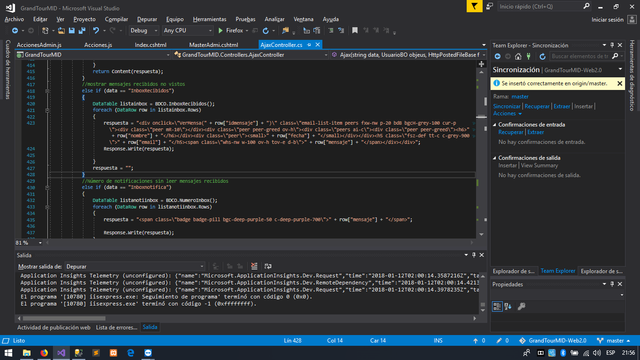Toggle auto-hide pin on Propiedades panel
640x360 pixels.
coord(612,284)
